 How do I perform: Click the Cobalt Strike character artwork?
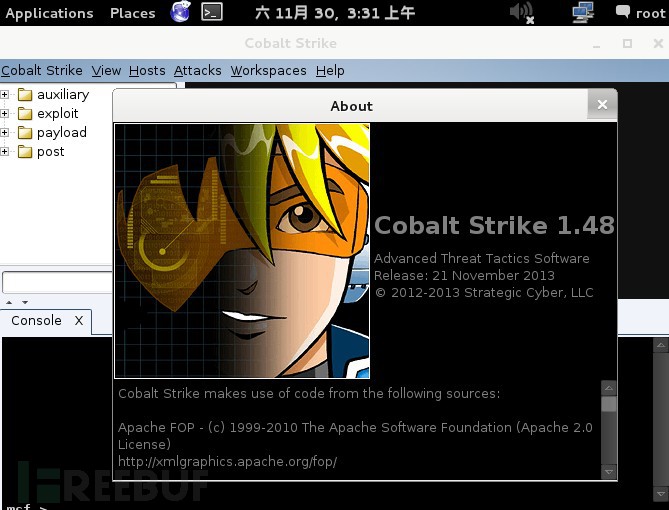coord(242,251)
